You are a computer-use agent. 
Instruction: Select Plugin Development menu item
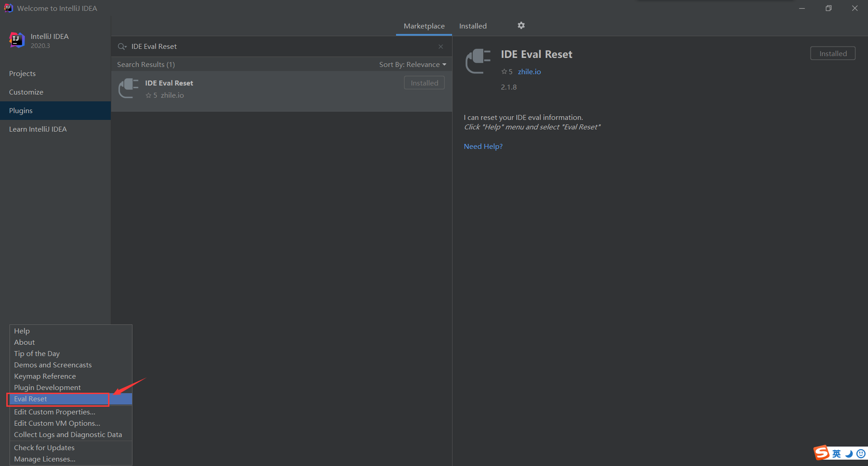(71, 388)
